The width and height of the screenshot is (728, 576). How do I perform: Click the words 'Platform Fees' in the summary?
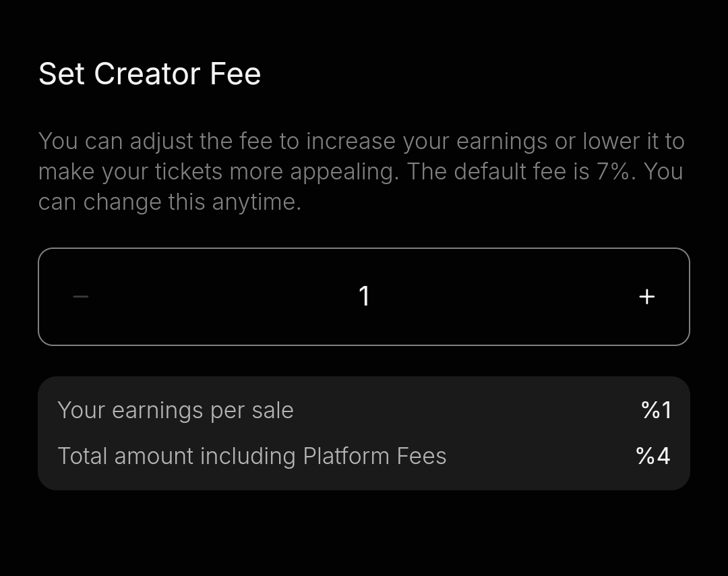375,456
